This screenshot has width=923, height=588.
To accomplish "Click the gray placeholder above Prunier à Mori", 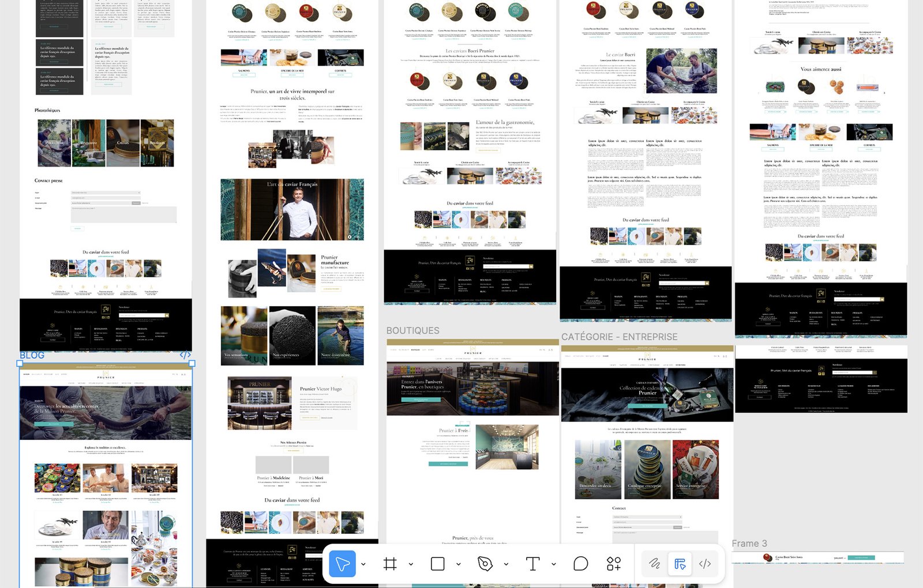I will pyautogui.click(x=311, y=465).
